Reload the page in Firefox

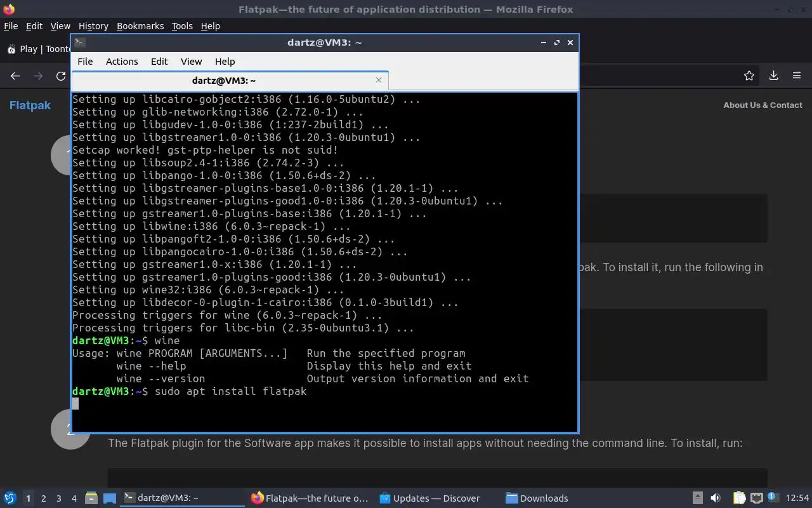(61, 76)
